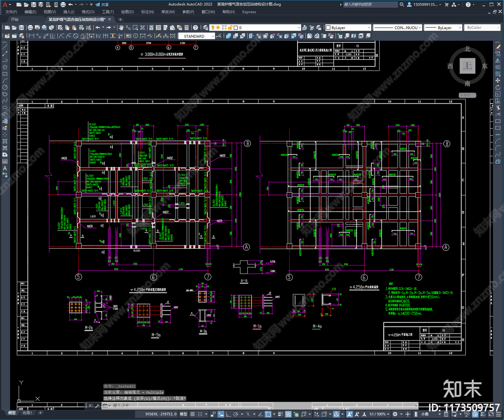Click the signed-in account 1505999135 button
Viewport: 504px width, 420px height.
click(x=424, y=4)
